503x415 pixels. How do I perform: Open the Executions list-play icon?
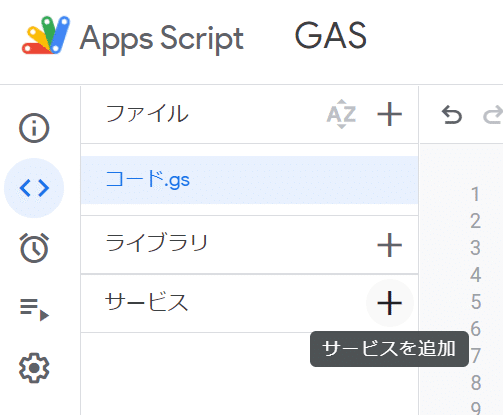tap(34, 309)
